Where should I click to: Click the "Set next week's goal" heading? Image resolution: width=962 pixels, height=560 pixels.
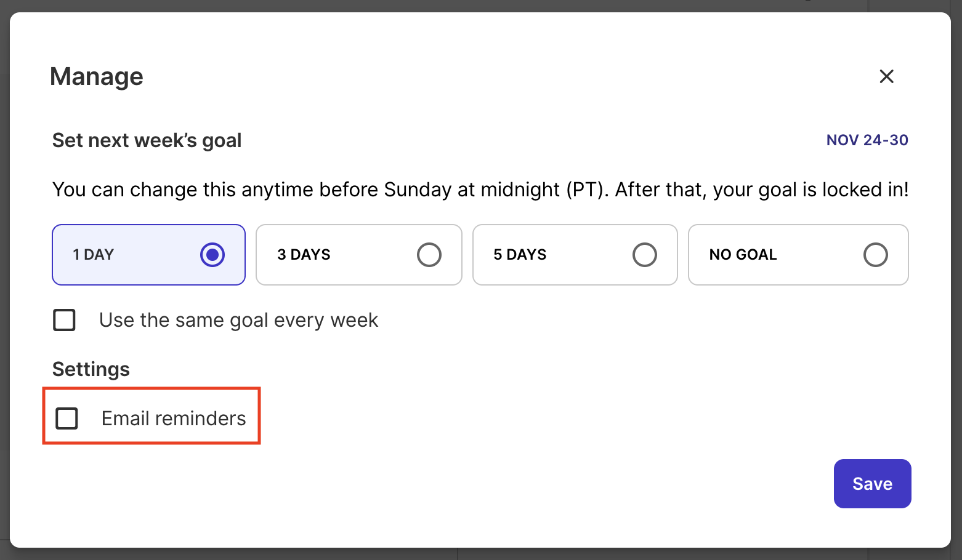[147, 140]
